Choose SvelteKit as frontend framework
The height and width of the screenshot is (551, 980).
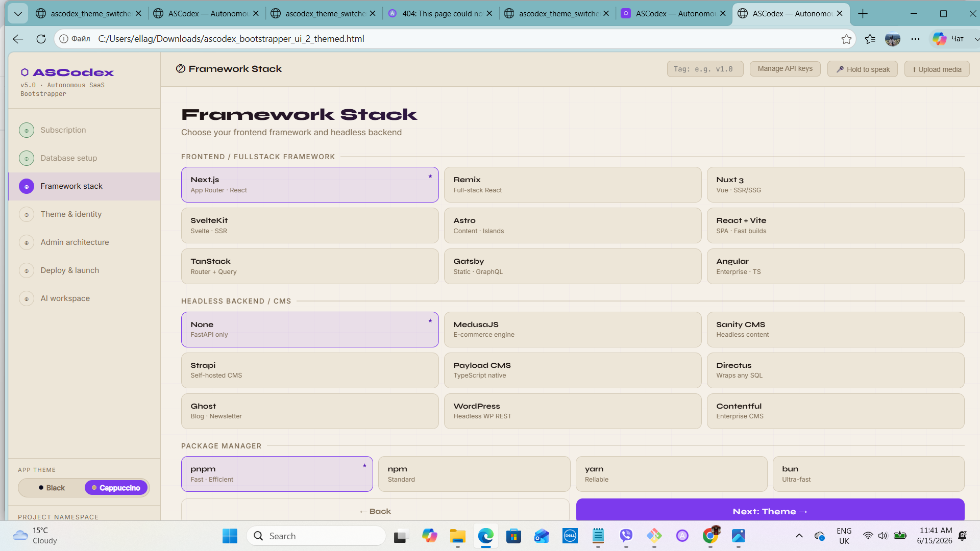[x=310, y=226]
